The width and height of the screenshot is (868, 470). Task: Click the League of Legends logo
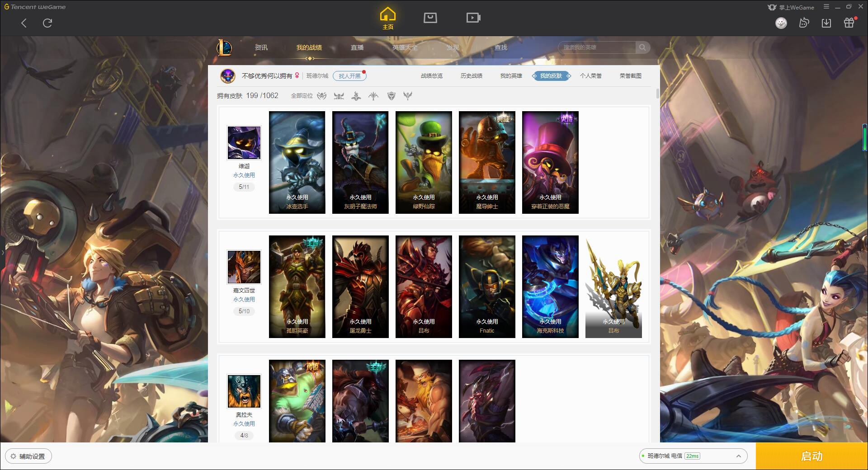(224, 47)
